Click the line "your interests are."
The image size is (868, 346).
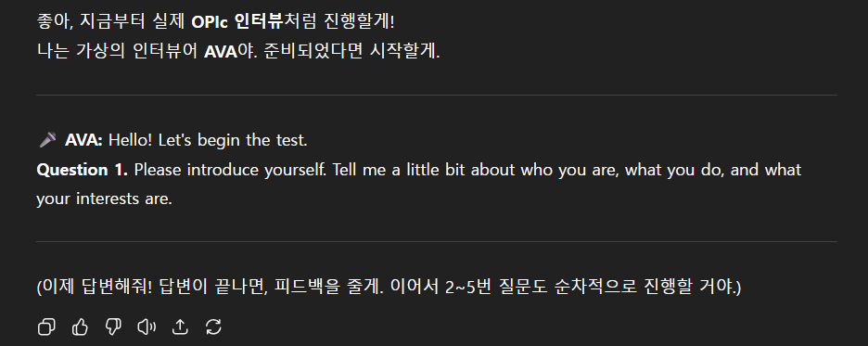coord(104,199)
